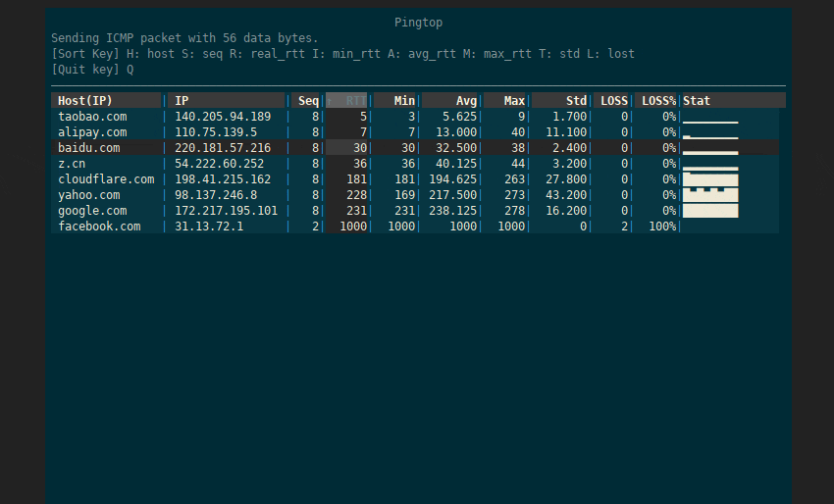Click the yahoo.com latency sparkline graph

tap(710, 195)
